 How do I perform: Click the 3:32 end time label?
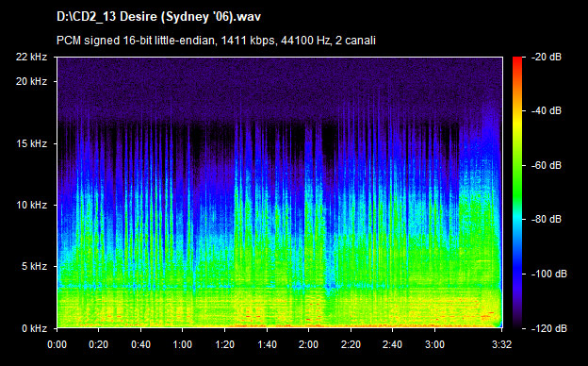tap(501, 344)
